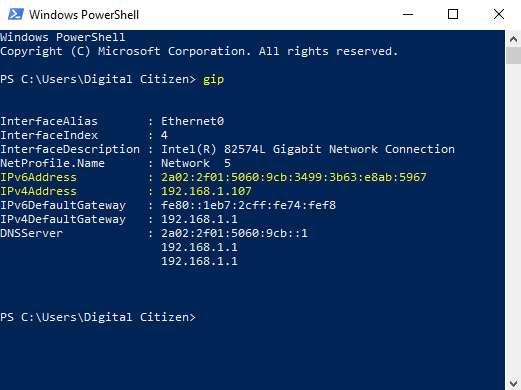Minimize the Windows PowerShell window
The image size is (521, 390).
[408, 14]
